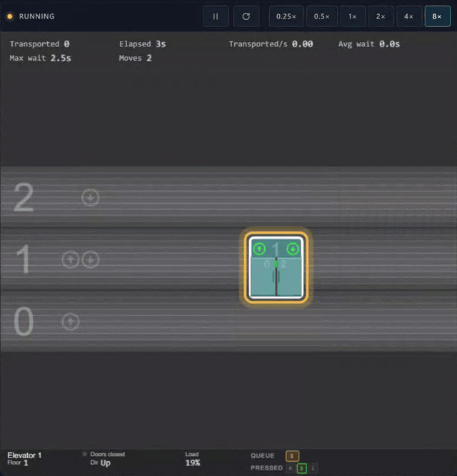Set simulation speed to 2×
This screenshot has height=476, width=457.
pyautogui.click(x=381, y=16)
